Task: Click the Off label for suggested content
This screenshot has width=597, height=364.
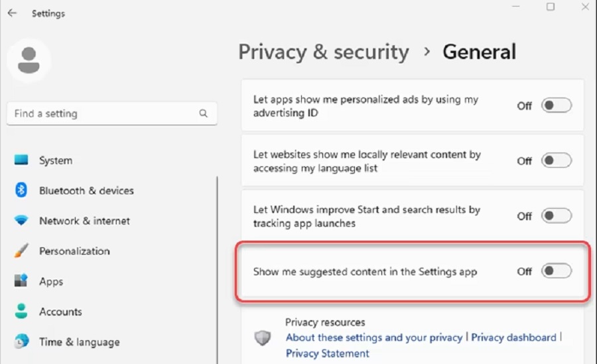Action: tap(524, 271)
